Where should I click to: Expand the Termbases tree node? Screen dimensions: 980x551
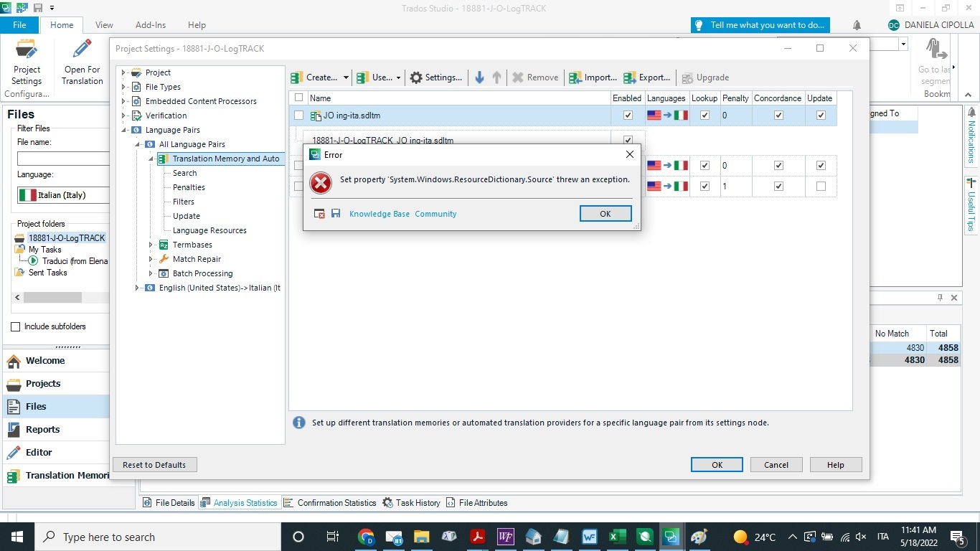(x=151, y=245)
